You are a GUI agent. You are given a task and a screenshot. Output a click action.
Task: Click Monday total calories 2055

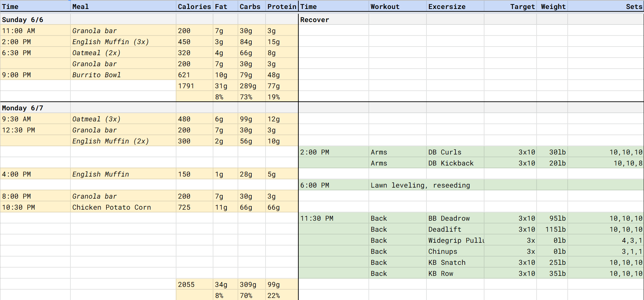[x=194, y=284]
